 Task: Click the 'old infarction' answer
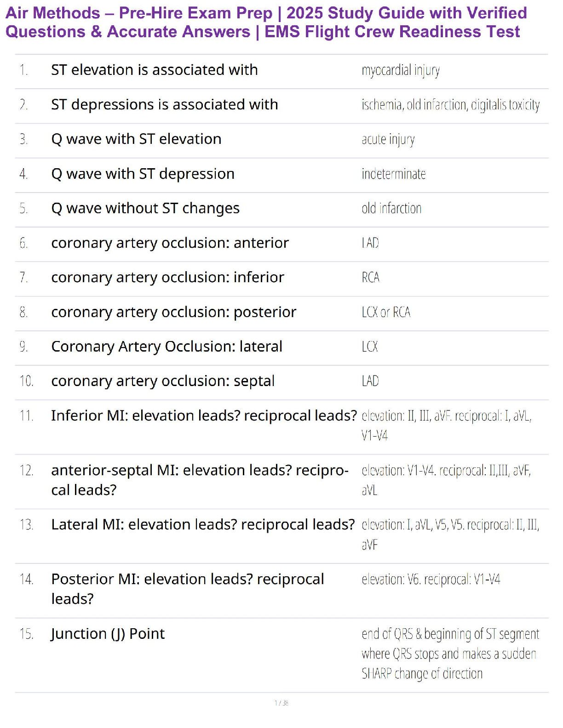click(x=391, y=209)
